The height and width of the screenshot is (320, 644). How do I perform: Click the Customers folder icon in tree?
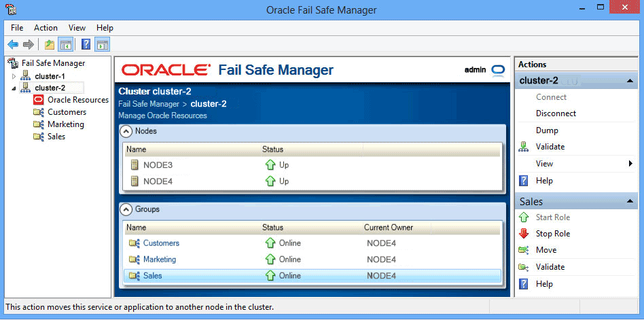(39, 111)
